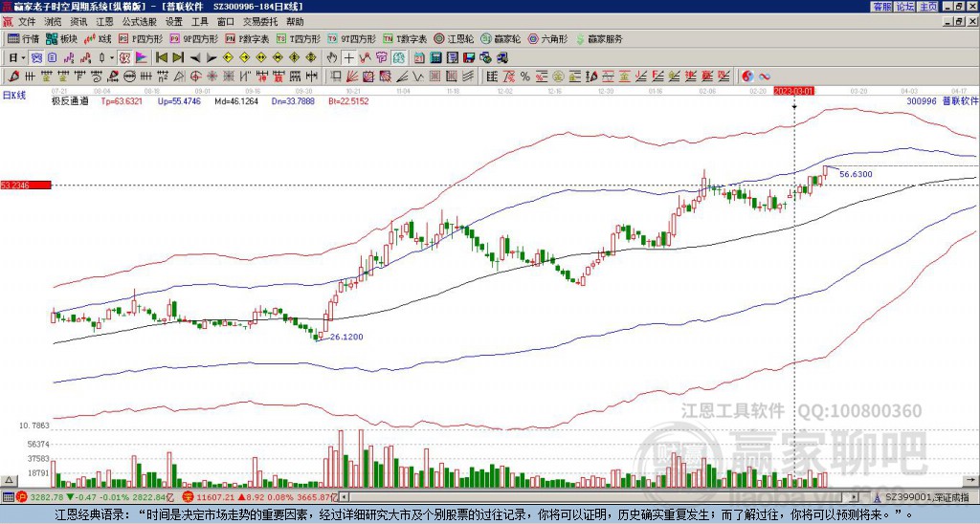980x524 pixels.
Task: Select the Gann fan lines tool
Action: point(352,76)
